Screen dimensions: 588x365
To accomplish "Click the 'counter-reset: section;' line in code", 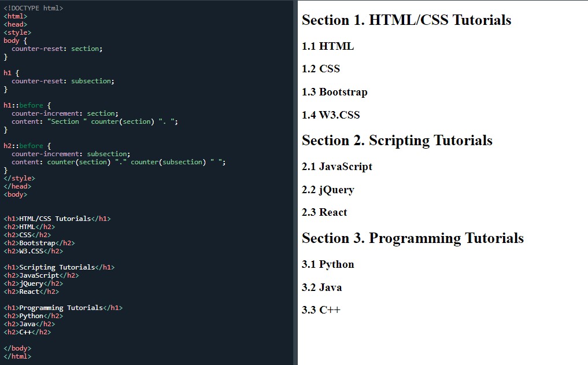I will click(57, 49).
